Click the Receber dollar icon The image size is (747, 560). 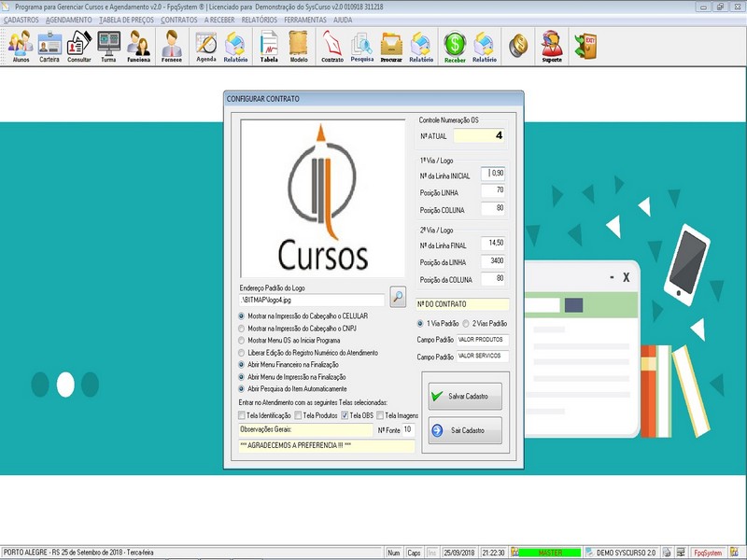click(455, 45)
